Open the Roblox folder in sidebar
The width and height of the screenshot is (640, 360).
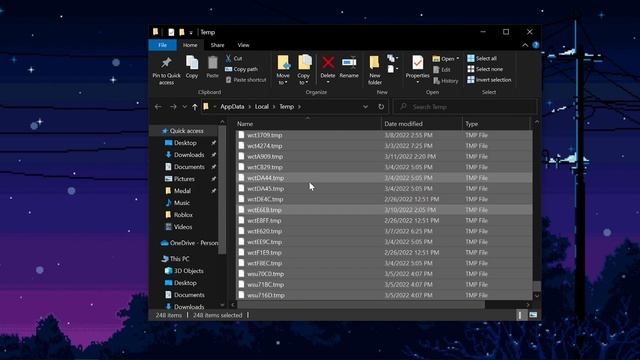[x=183, y=215]
